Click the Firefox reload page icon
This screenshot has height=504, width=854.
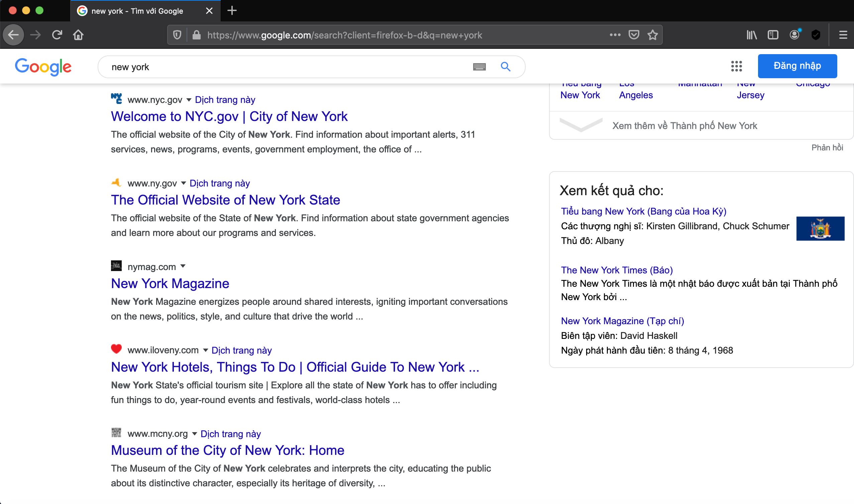click(57, 35)
